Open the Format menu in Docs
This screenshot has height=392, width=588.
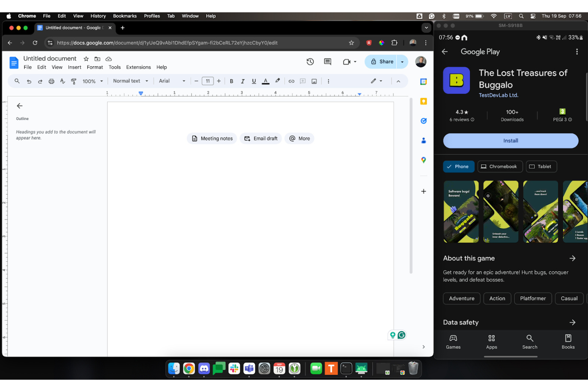pyautogui.click(x=95, y=68)
